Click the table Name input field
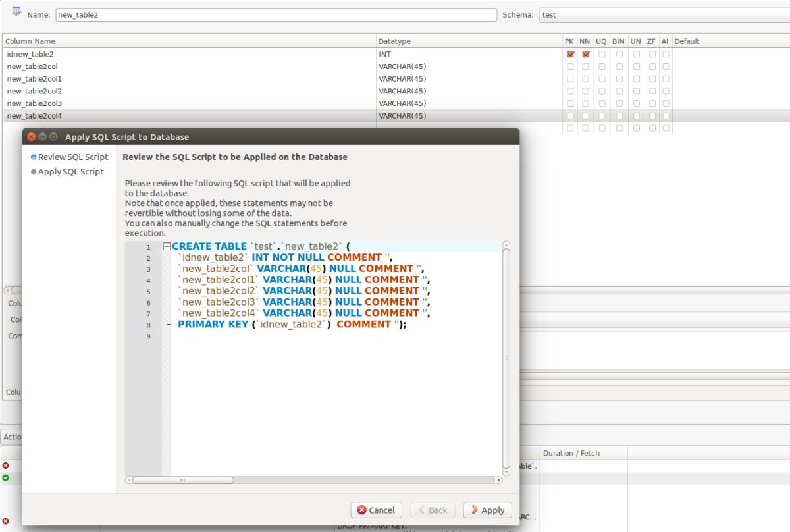This screenshot has height=532, width=790. coord(276,14)
